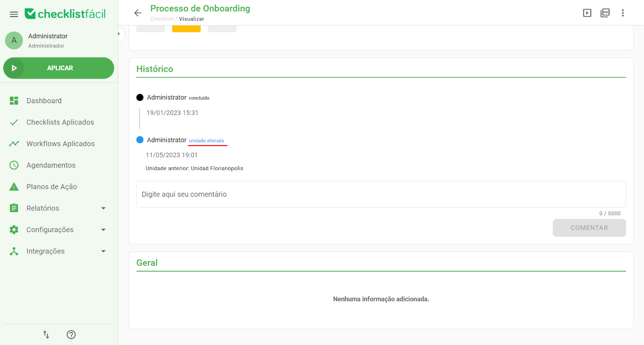Click the yellow highlighted button
The image size is (644, 345).
click(186, 29)
